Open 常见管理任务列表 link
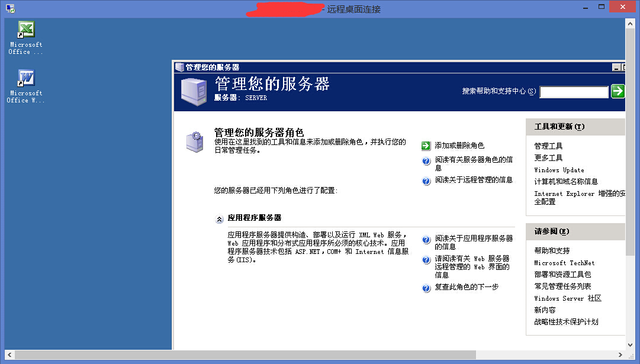This screenshot has width=640, height=364. pyautogui.click(x=562, y=286)
